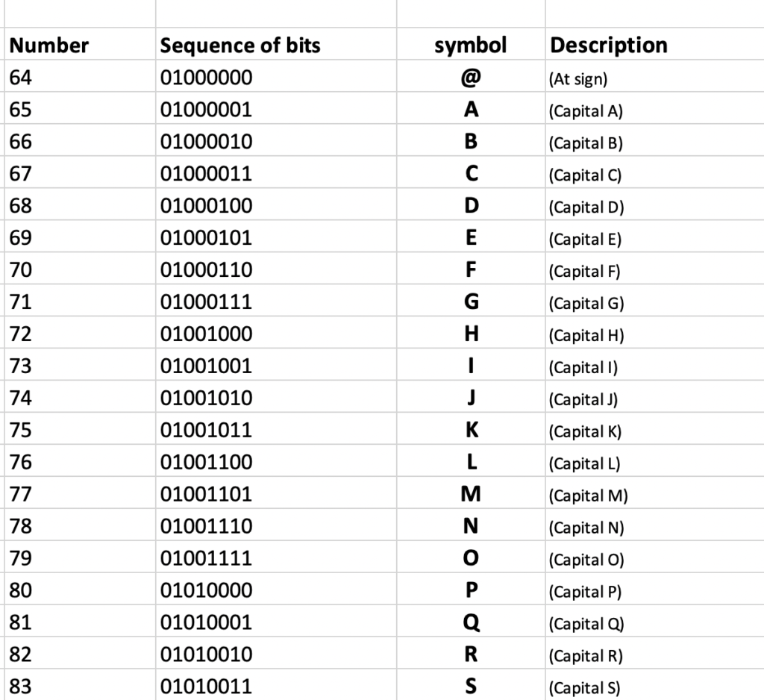Select the Description header cell
This screenshot has width=764, height=700.
[609, 46]
